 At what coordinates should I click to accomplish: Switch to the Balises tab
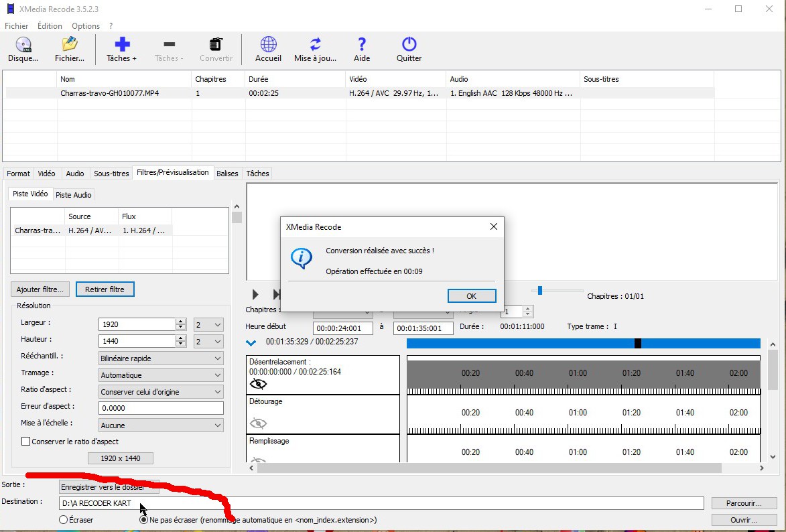click(227, 174)
